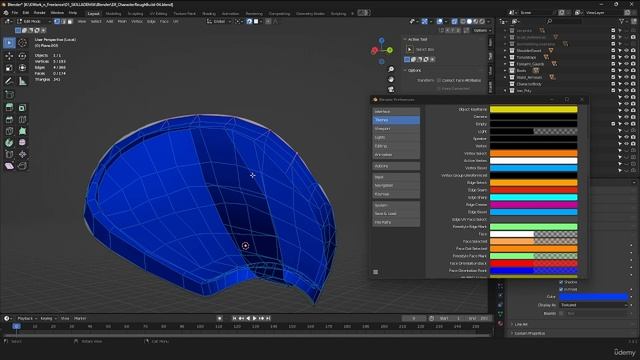Toggle snapping magnet in viewport header
This screenshot has height=360, width=640.
coord(249,21)
